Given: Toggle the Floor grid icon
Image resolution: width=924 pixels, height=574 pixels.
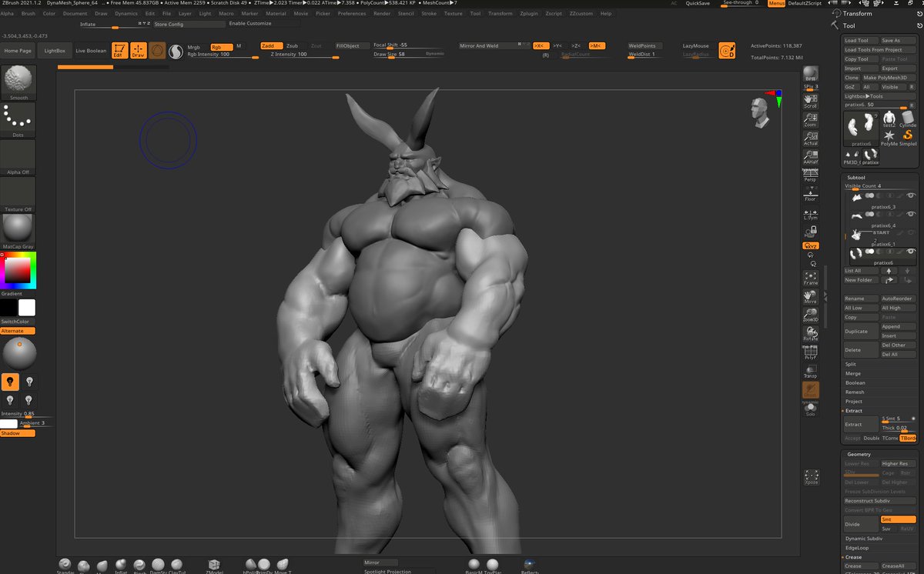Looking at the screenshot, I should pyautogui.click(x=810, y=195).
